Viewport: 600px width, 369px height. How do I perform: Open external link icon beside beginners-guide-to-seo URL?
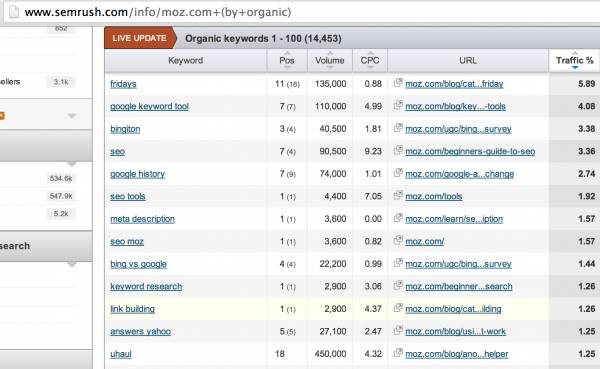pyautogui.click(x=398, y=150)
